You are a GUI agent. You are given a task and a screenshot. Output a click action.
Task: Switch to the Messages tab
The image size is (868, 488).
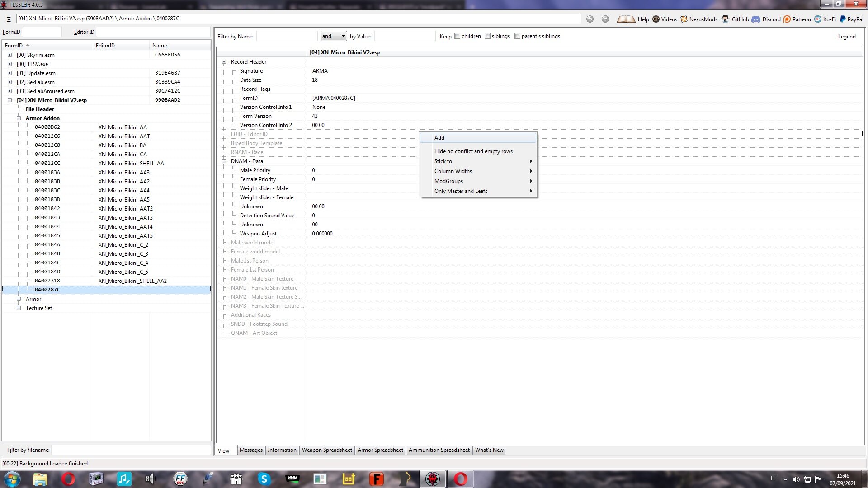click(251, 450)
